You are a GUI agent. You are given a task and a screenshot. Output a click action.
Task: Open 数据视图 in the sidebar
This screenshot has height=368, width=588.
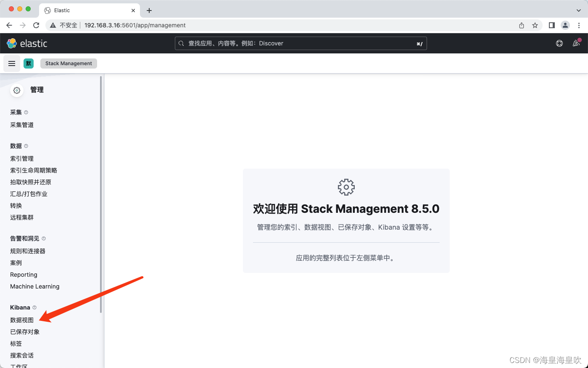pos(22,320)
